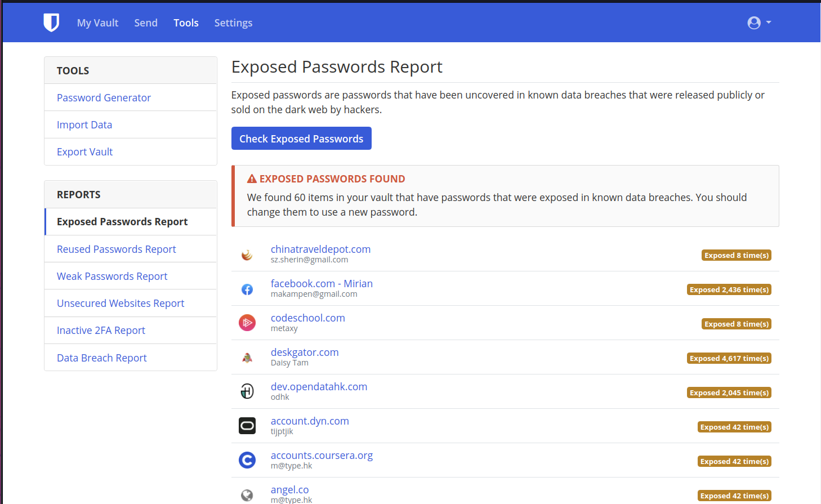This screenshot has height=504, width=821.
Task: Click m@type.hk under accounts.coursera.org
Action: pyautogui.click(x=291, y=466)
